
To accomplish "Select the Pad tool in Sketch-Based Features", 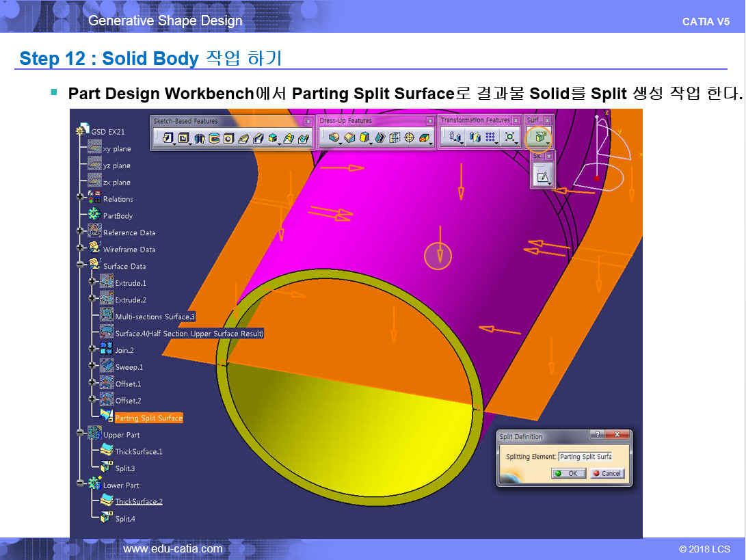I will pyautogui.click(x=167, y=138).
